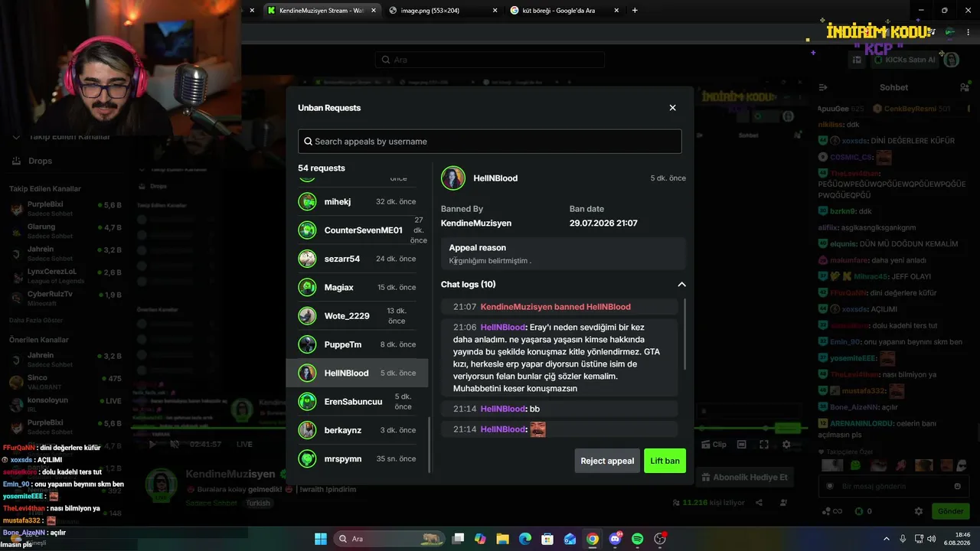
Task: Click the Windows taskbar search box
Action: click(390, 539)
